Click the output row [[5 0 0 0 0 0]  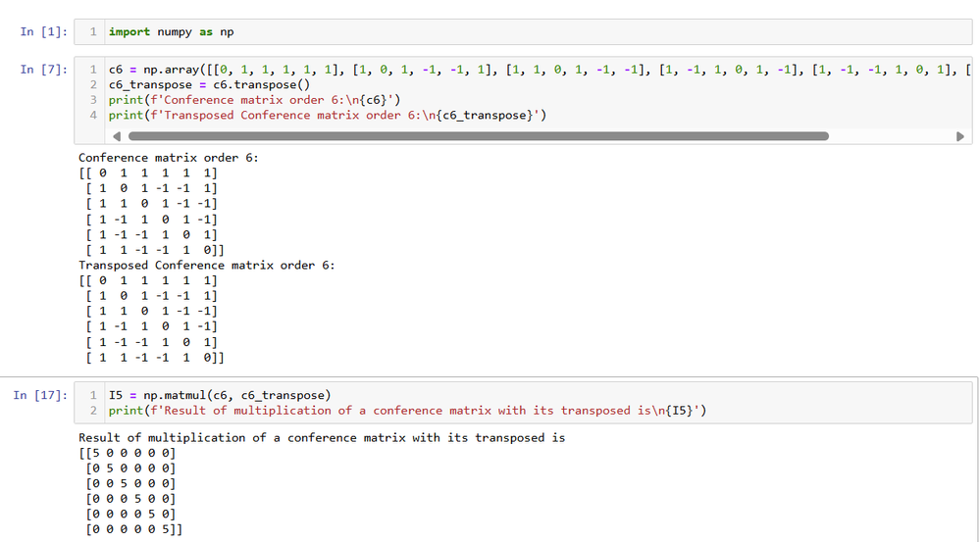[x=127, y=453]
